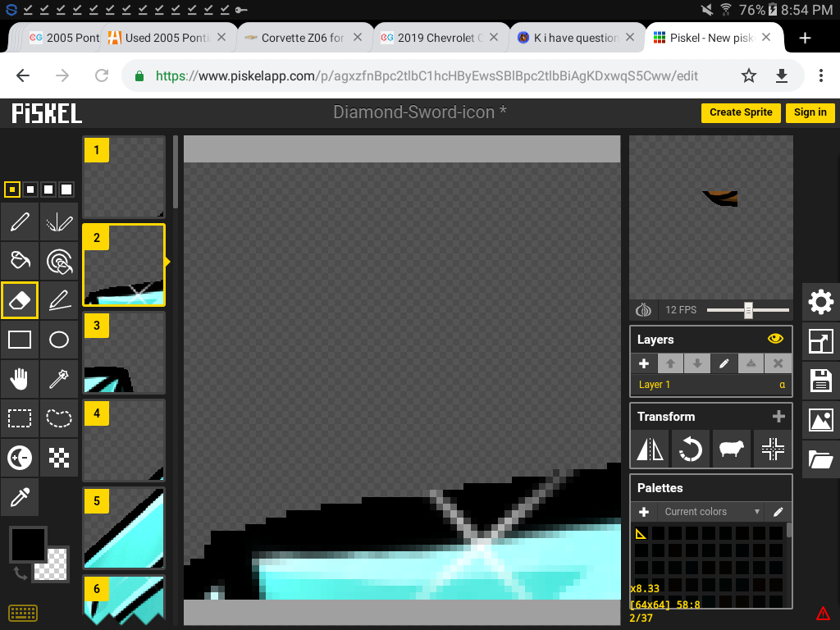Select the Paint all same-color pixels tool
This screenshot has width=840, height=630.
59,261
